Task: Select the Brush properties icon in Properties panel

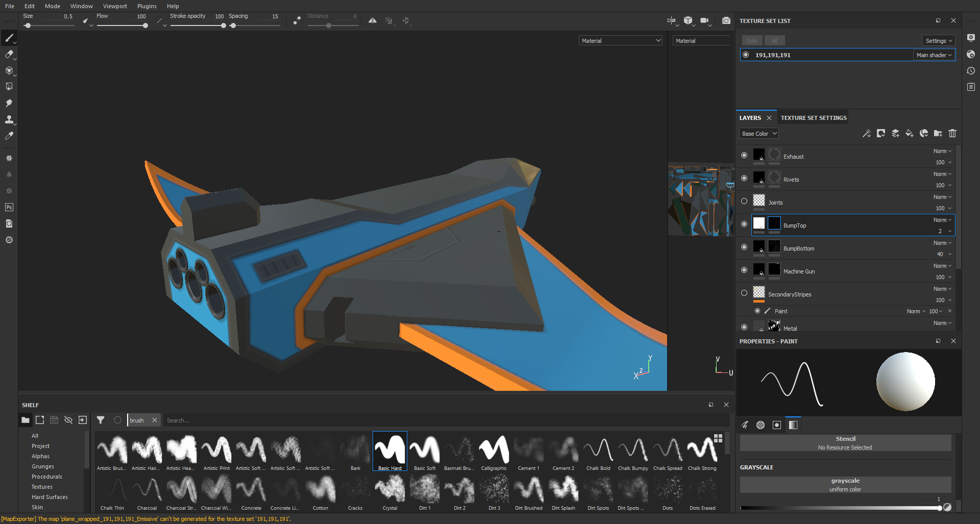Action: pos(745,425)
